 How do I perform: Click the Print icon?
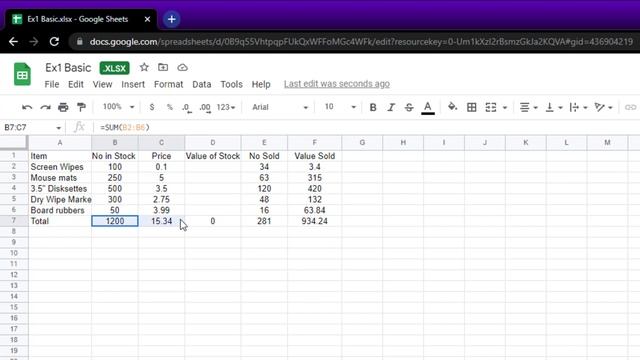(x=63, y=107)
